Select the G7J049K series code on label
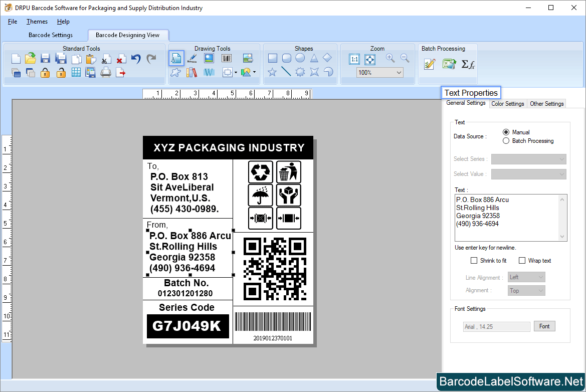 click(x=187, y=326)
